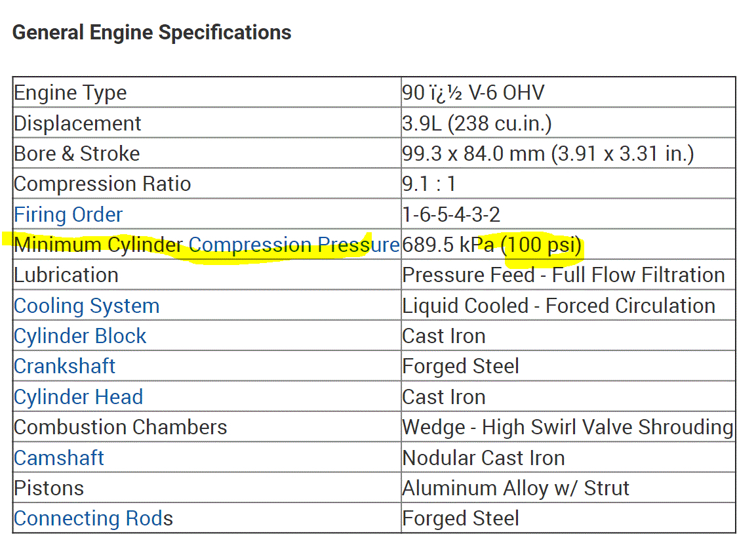Image resolution: width=756 pixels, height=553 pixels.
Task: Click the 90 V-6 OHV value cell
Action: [473, 92]
